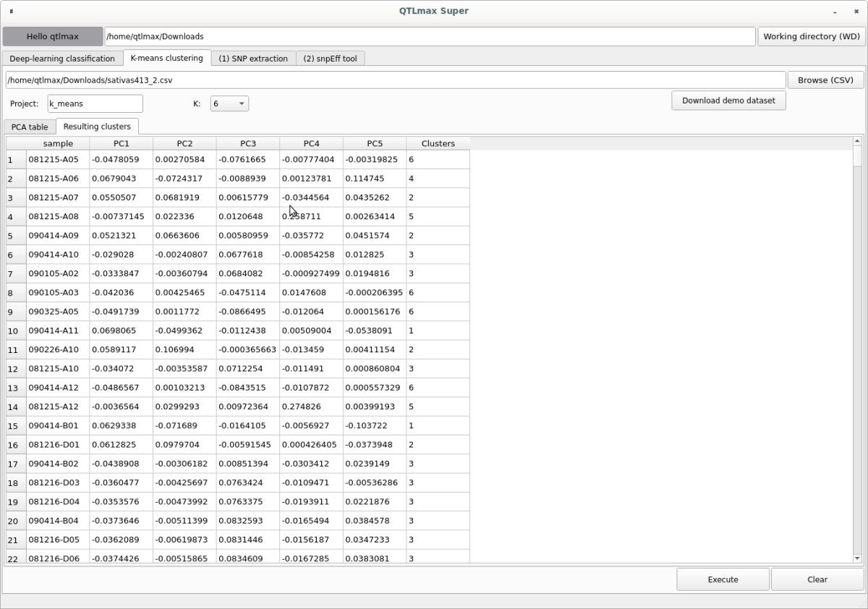Set the Working directory (WD)
The image size is (868, 609).
[x=811, y=36]
